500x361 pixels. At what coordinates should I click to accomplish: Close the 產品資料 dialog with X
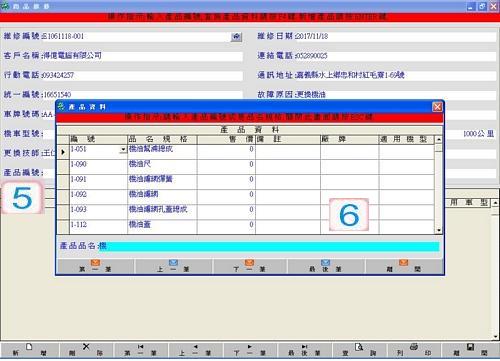(437, 107)
